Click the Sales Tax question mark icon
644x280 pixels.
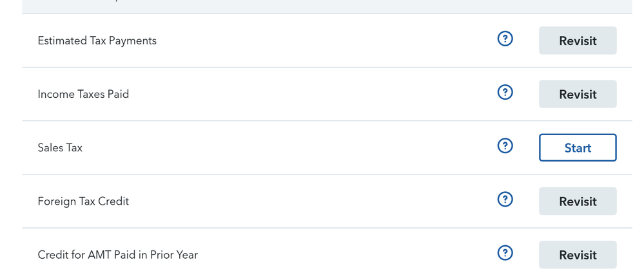pyautogui.click(x=505, y=145)
